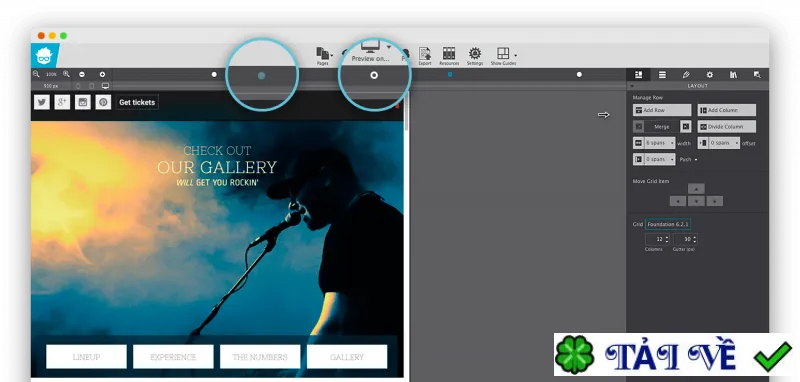
Task: Move grid item down
Action: [x=696, y=201]
